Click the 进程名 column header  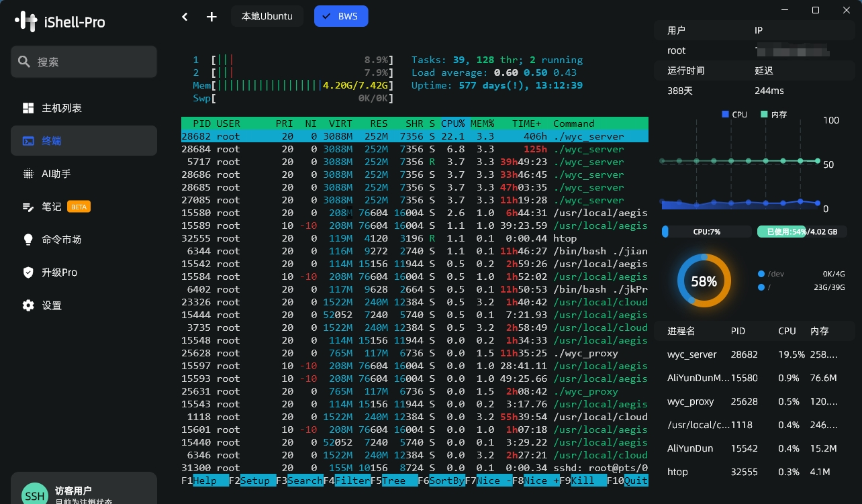(x=681, y=331)
